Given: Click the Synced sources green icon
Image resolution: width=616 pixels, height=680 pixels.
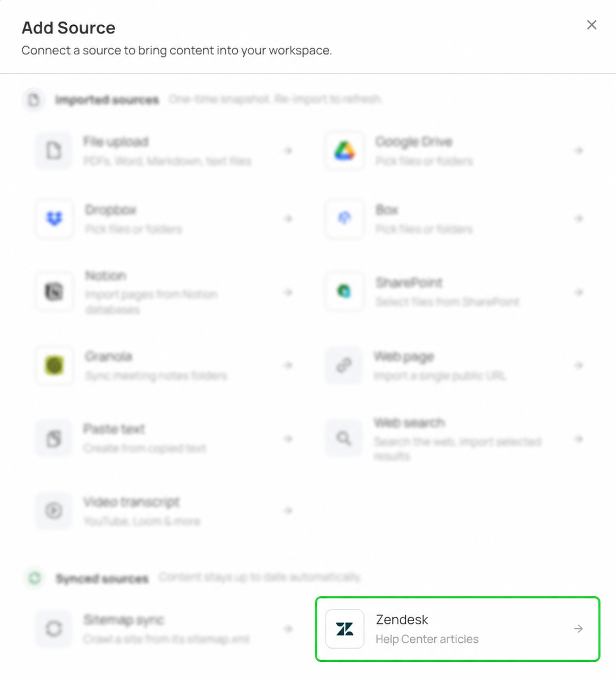Looking at the screenshot, I should 35,578.
